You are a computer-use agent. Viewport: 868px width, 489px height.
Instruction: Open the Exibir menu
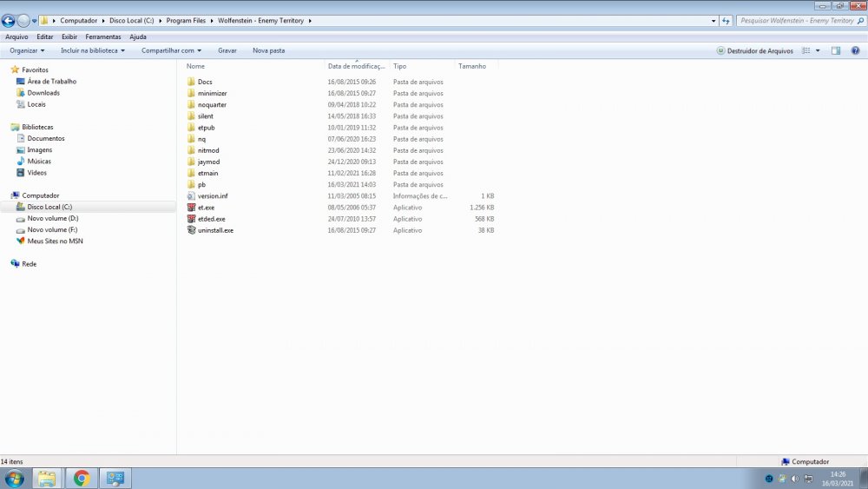click(x=69, y=36)
